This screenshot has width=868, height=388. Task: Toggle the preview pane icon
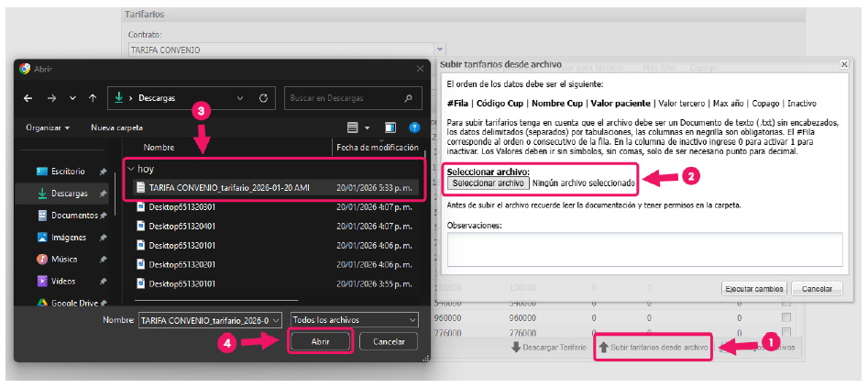(390, 128)
